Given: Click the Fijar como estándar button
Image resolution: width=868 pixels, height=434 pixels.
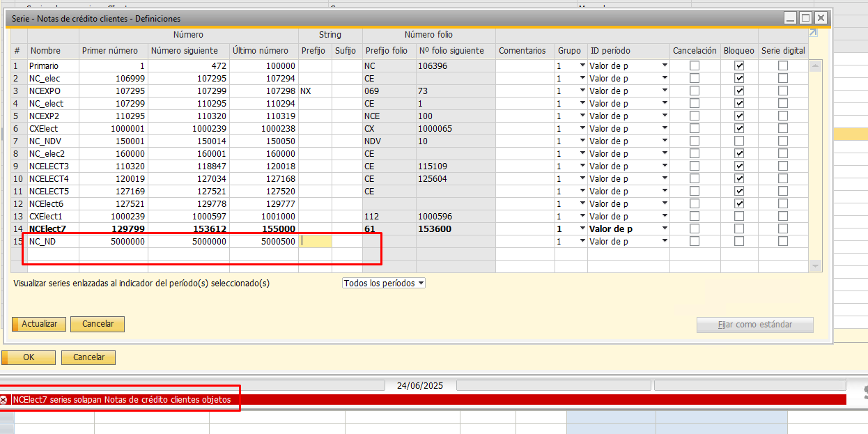Looking at the screenshot, I should (x=754, y=325).
